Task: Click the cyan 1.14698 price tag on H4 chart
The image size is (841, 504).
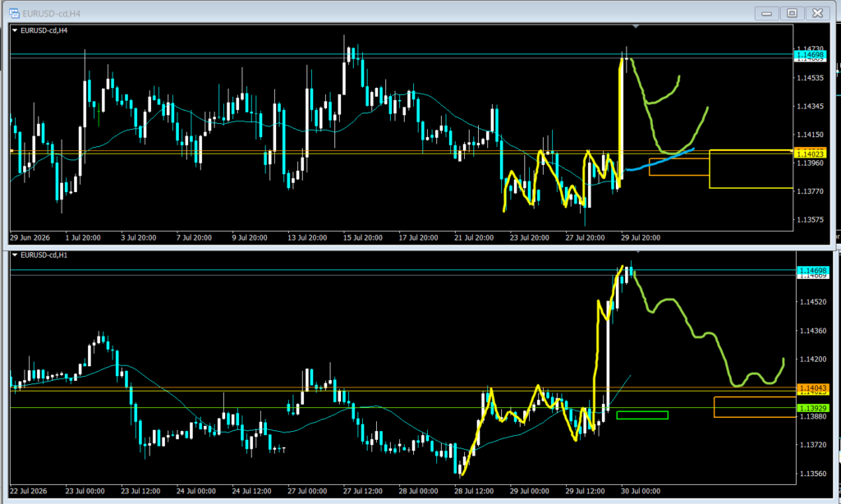Action: pos(809,55)
